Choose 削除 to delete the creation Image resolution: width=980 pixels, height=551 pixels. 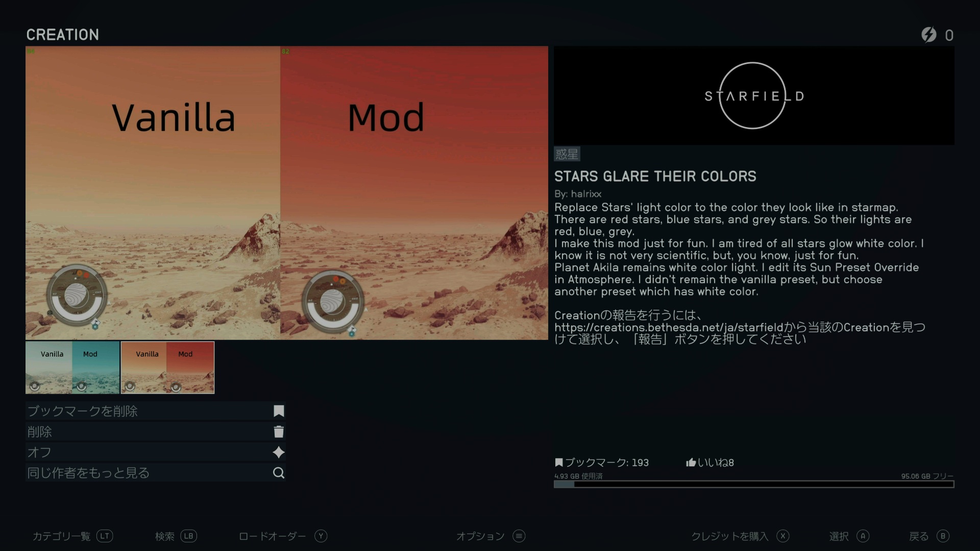(x=155, y=432)
